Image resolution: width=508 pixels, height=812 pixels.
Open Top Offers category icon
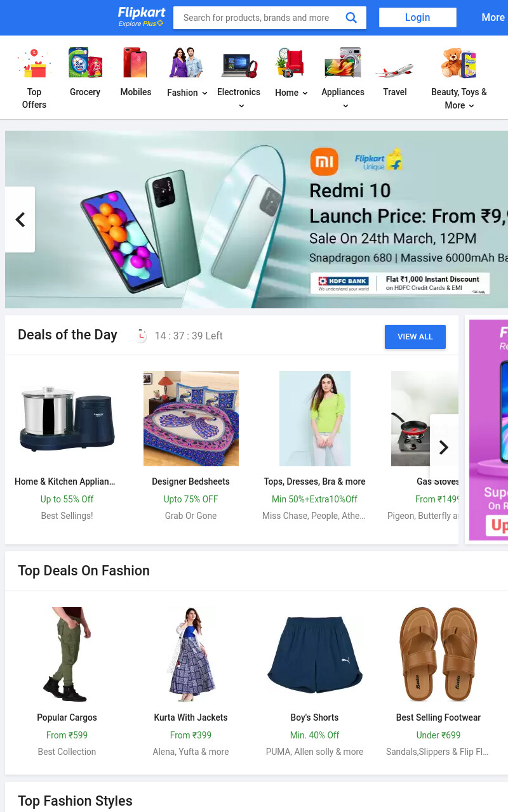pyautogui.click(x=34, y=63)
